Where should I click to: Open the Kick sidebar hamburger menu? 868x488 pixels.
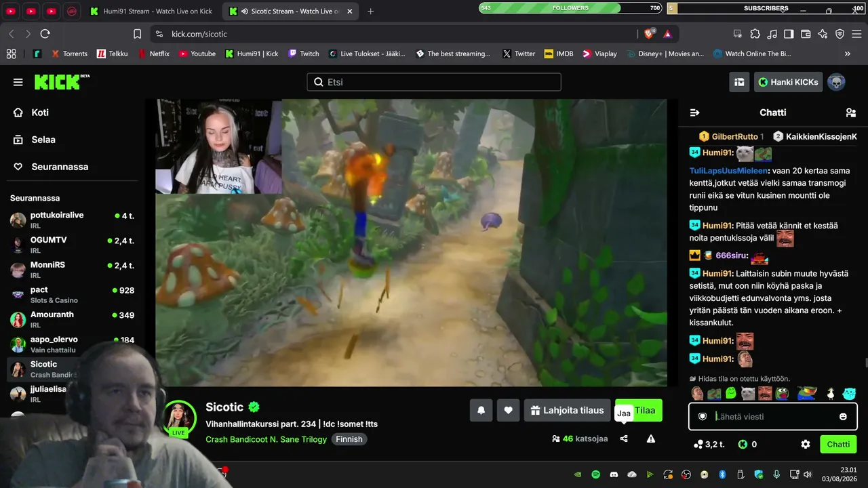point(18,82)
